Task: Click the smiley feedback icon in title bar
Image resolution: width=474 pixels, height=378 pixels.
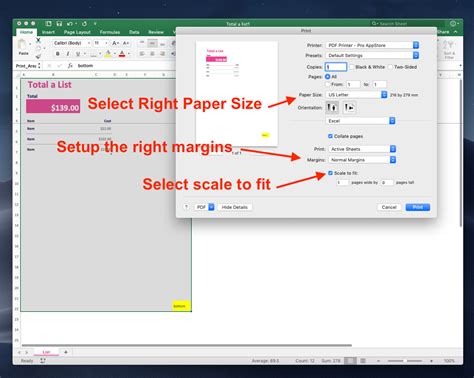Action: tap(453, 23)
